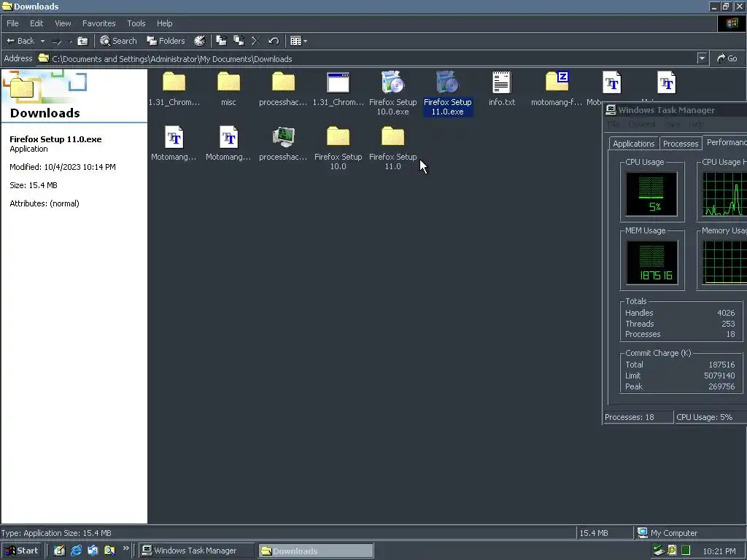Click the Downloads taskbar button
The width and height of the screenshot is (747, 560).
(x=317, y=551)
